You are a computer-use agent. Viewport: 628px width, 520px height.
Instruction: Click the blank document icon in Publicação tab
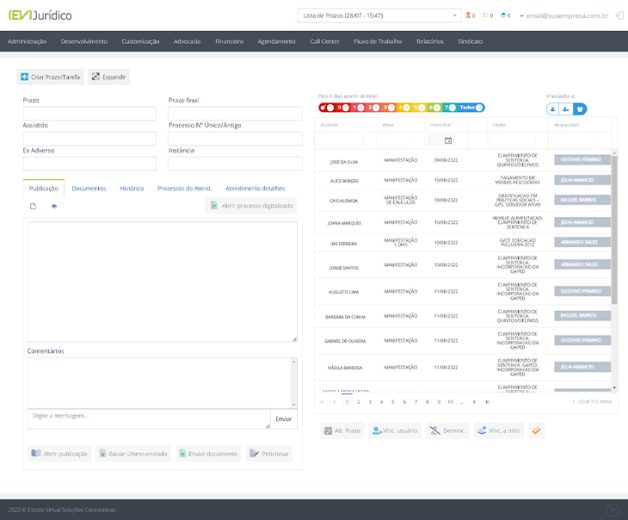click(x=32, y=206)
